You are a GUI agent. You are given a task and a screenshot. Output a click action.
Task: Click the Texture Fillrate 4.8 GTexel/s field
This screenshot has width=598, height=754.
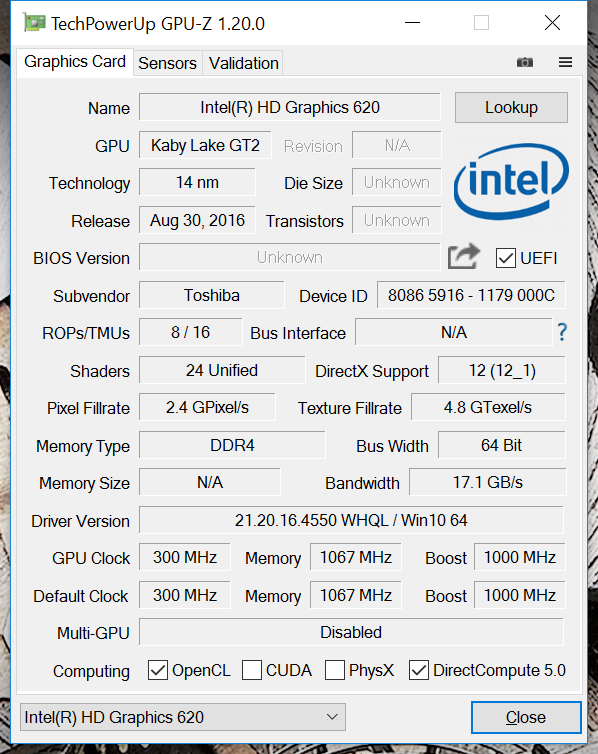coord(488,407)
